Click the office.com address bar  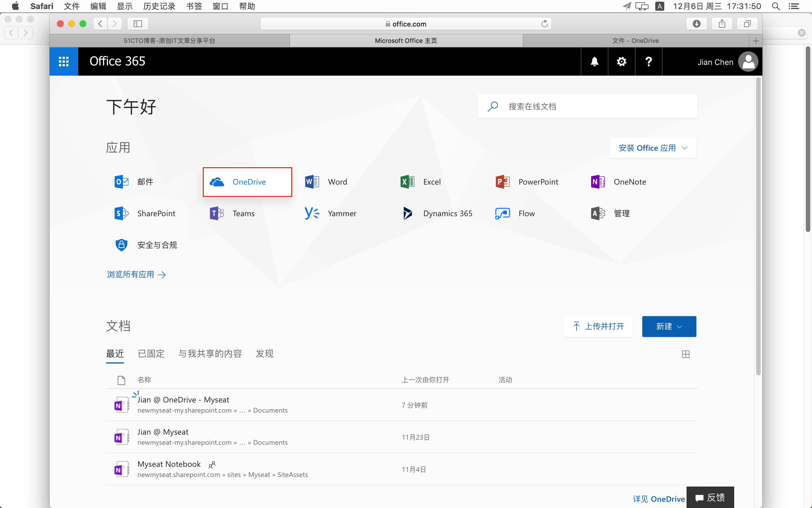[x=406, y=24]
